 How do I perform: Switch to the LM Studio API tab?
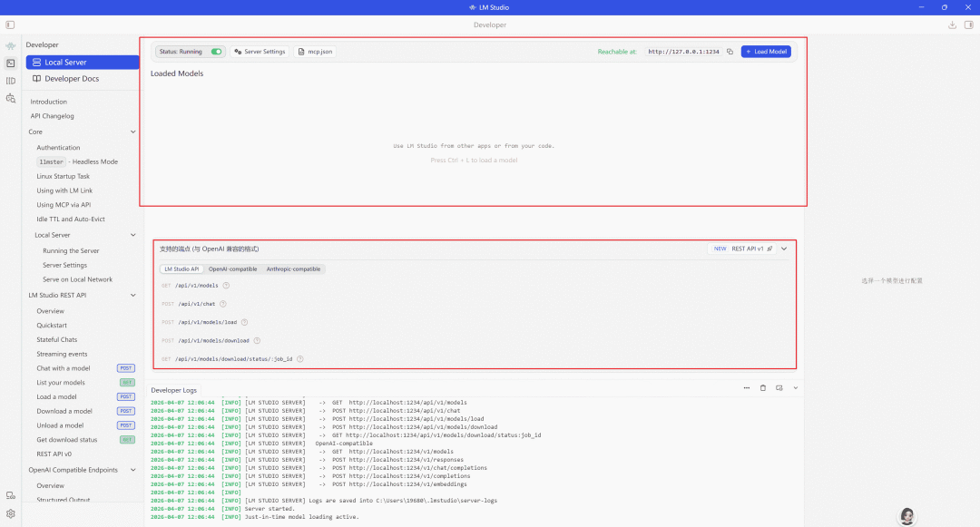pyautogui.click(x=181, y=269)
